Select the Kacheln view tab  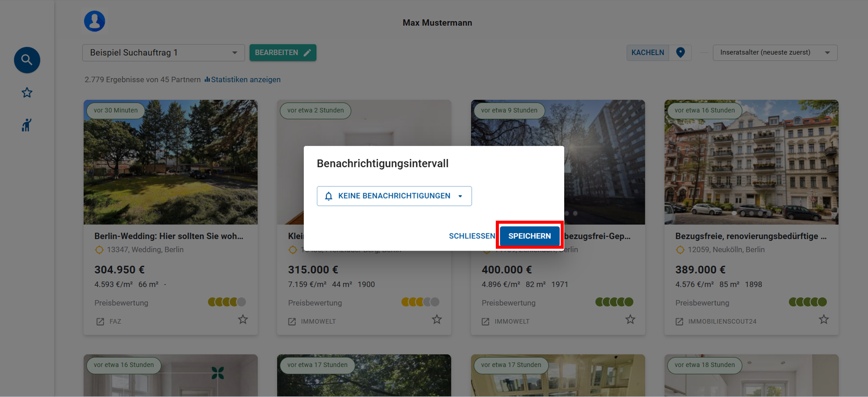(647, 53)
